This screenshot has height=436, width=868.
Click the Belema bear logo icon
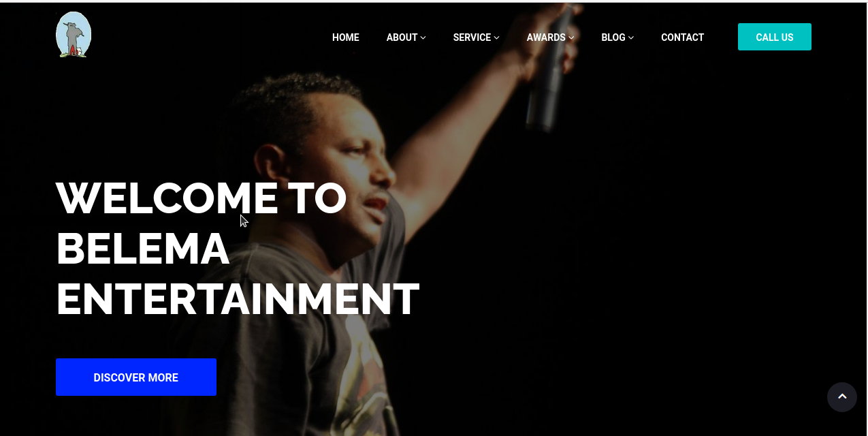(x=74, y=35)
